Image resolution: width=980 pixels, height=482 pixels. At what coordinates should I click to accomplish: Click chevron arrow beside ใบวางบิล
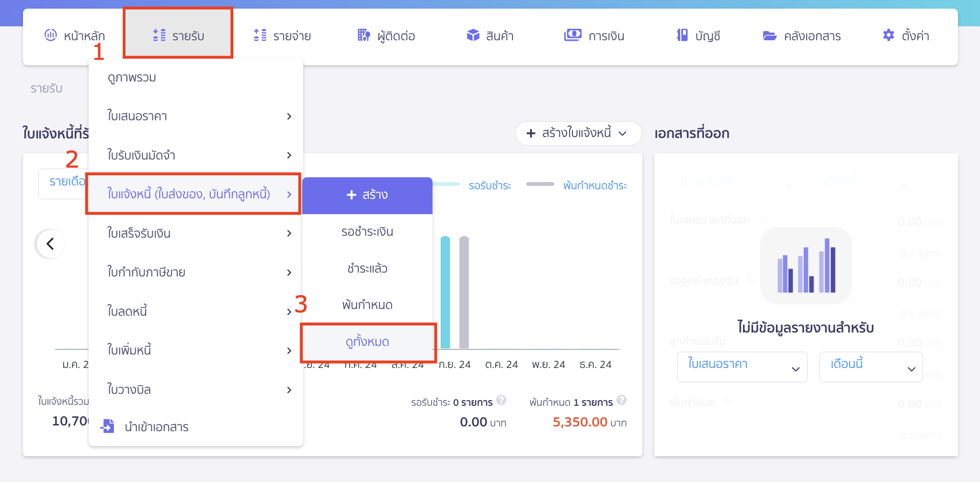[x=289, y=390]
